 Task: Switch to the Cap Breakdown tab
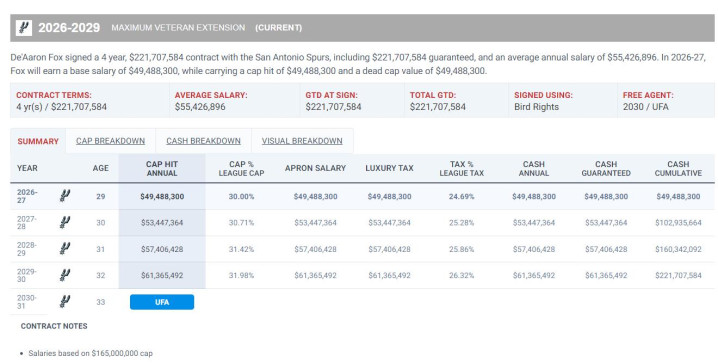(110, 141)
